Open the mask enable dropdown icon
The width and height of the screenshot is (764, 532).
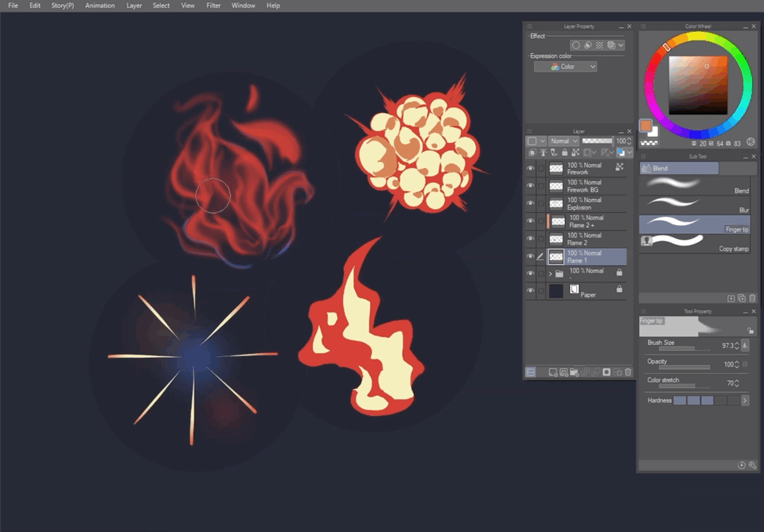click(590, 153)
